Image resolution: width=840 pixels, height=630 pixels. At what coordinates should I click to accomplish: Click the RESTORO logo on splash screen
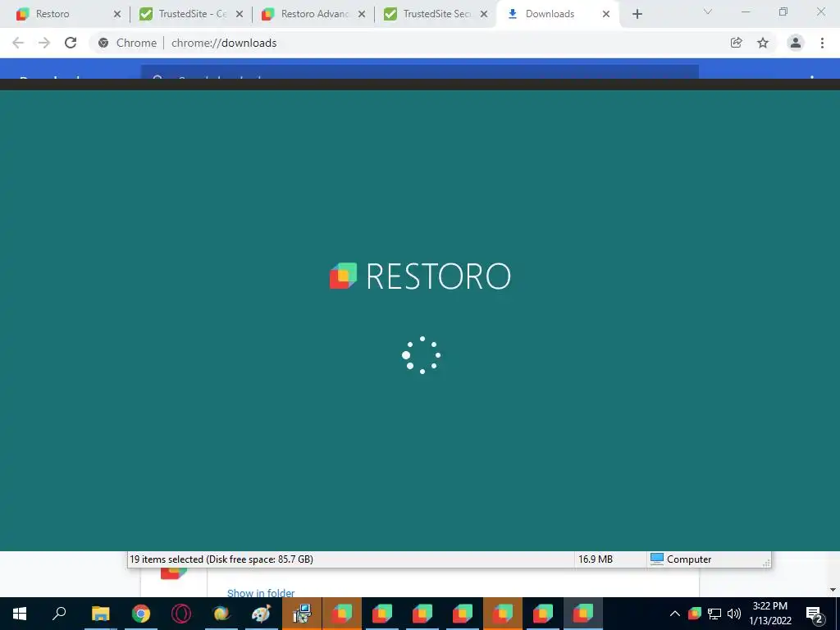(420, 276)
